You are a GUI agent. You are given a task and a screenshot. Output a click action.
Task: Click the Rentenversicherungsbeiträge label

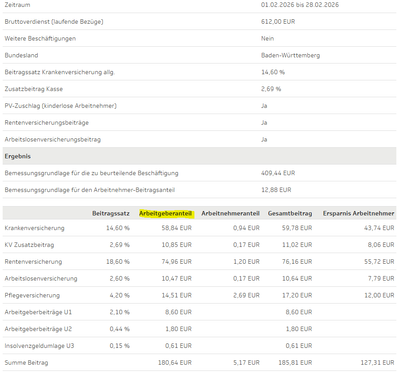coord(47,123)
